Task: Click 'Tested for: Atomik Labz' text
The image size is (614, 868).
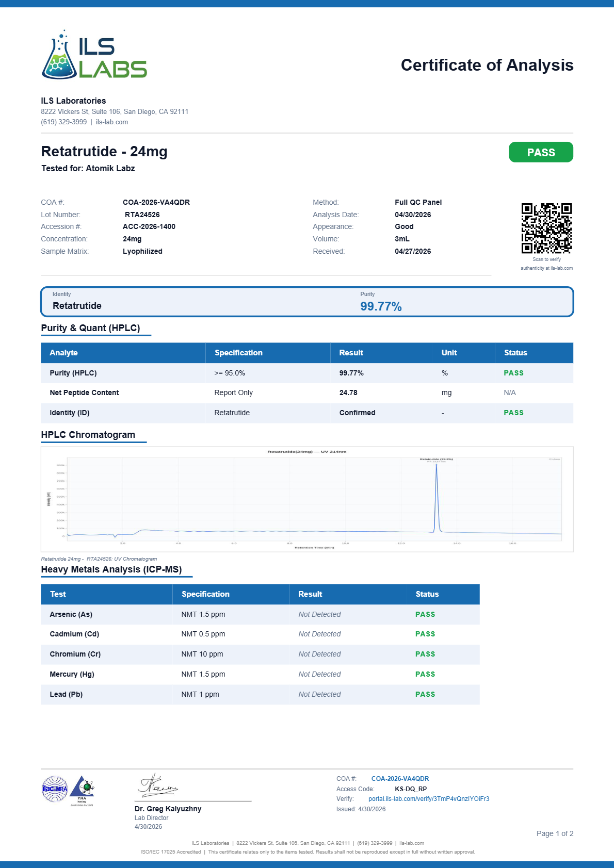Action: point(88,169)
